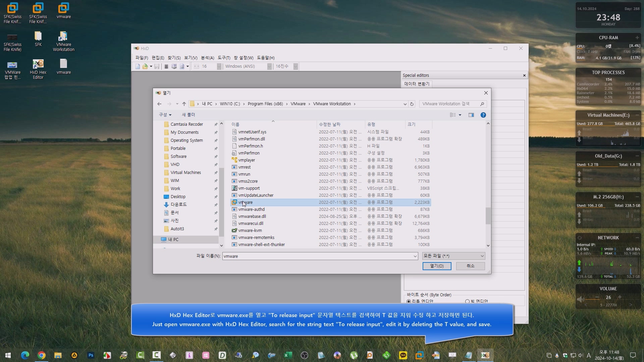Viewport: 644px width, 362px height.
Task: Open the dialog help question-mark icon
Action: pyautogui.click(x=483, y=115)
